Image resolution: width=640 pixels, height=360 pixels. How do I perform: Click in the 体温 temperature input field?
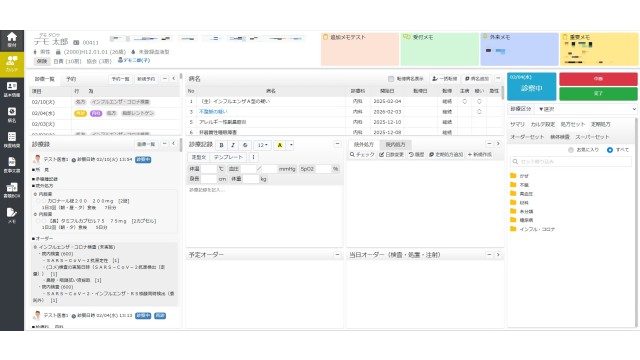point(209,169)
